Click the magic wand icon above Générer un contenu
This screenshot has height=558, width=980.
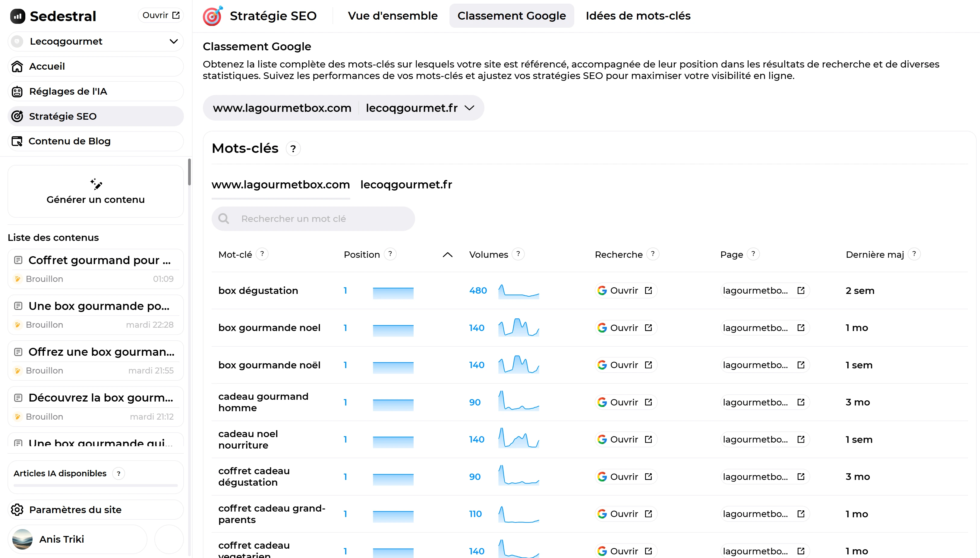(96, 184)
